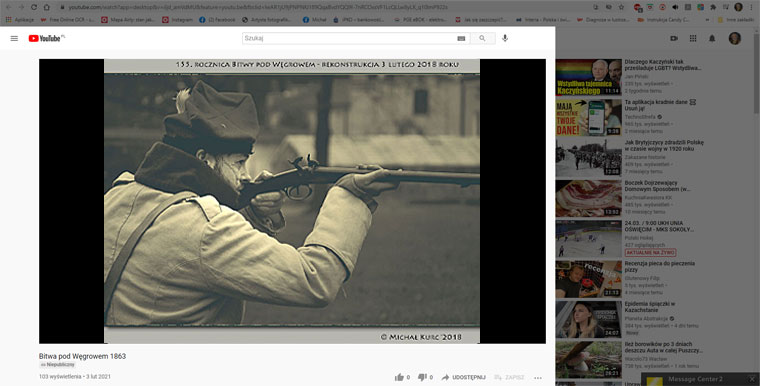This screenshot has width=760, height=386.
Task: Click the speaker extension icon in toolbar
Action: pos(675,7)
